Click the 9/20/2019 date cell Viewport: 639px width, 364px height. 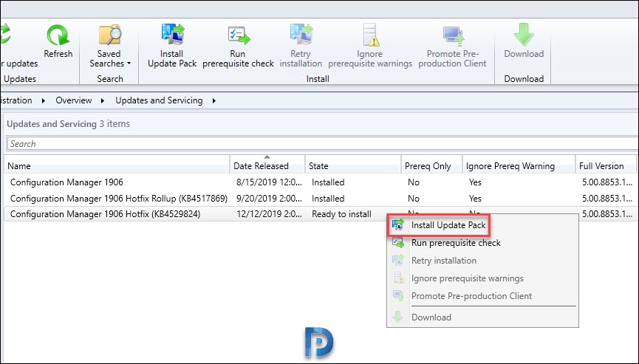coord(270,199)
